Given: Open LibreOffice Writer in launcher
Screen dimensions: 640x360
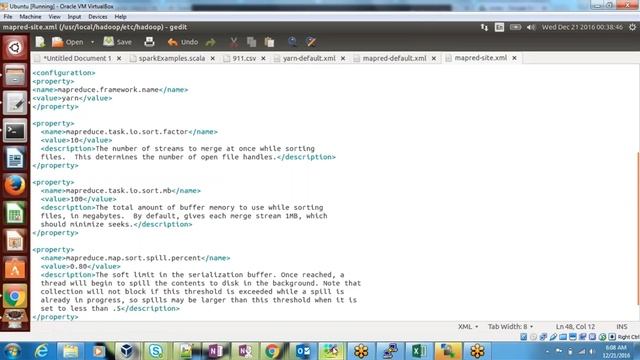Looking at the screenshot, I should tap(15, 158).
